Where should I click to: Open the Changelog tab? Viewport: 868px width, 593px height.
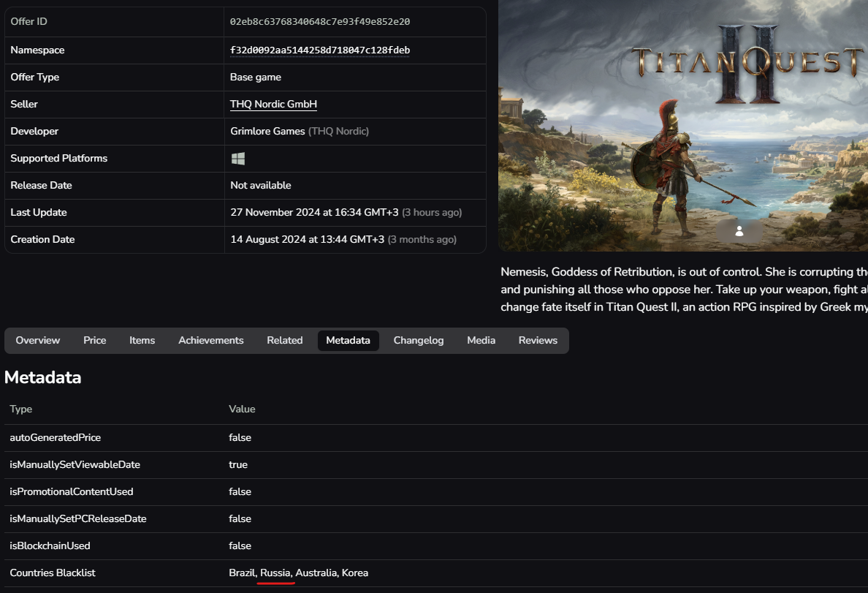coord(419,340)
